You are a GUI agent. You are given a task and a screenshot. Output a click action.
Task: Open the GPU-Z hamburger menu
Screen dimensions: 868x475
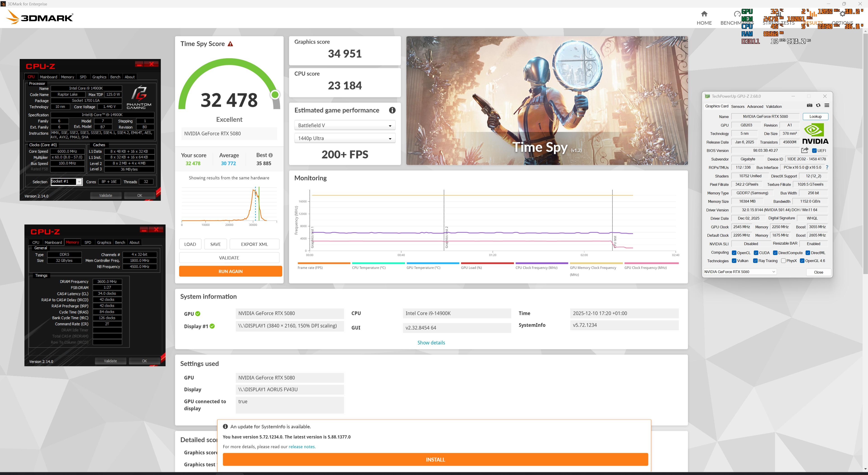coord(827,105)
